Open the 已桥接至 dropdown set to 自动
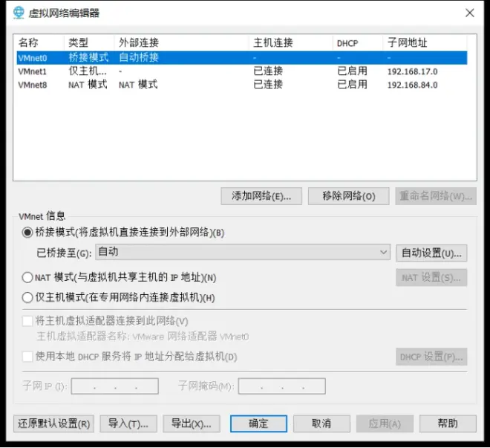The height and width of the screenshot is (448, 490). click(243, 252)
